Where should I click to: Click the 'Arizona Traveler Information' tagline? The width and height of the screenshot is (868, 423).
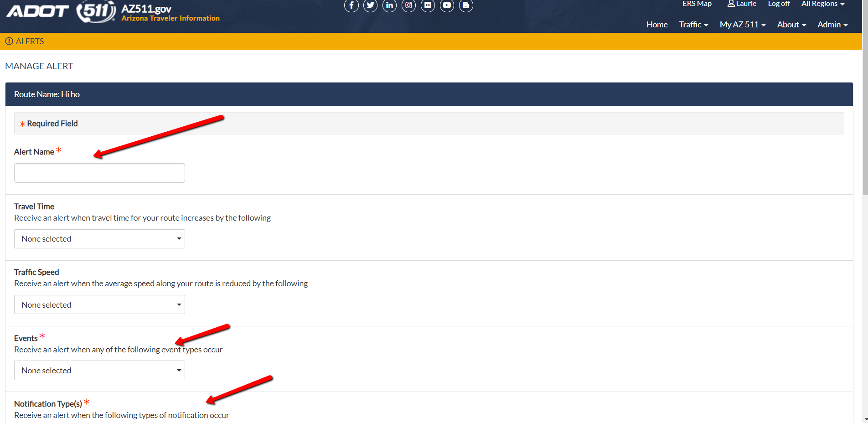[x=170, y=18]
